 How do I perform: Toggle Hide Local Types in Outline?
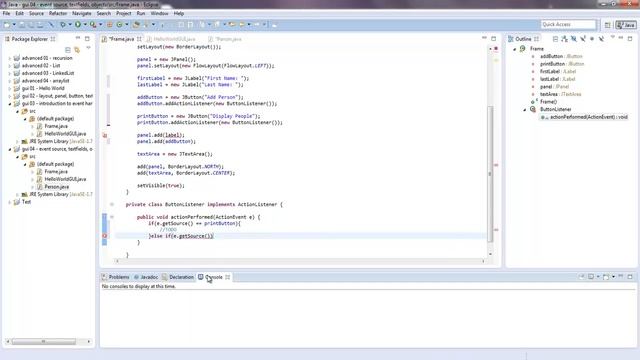pos(601,39)
